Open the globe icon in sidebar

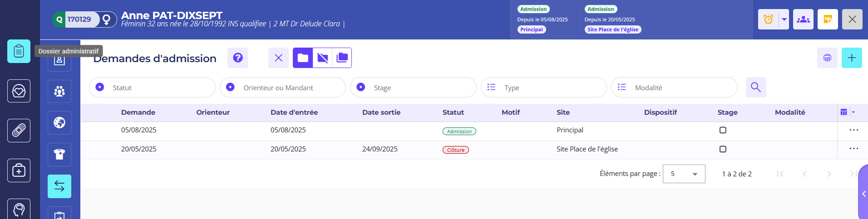click(x=59, y=123)
